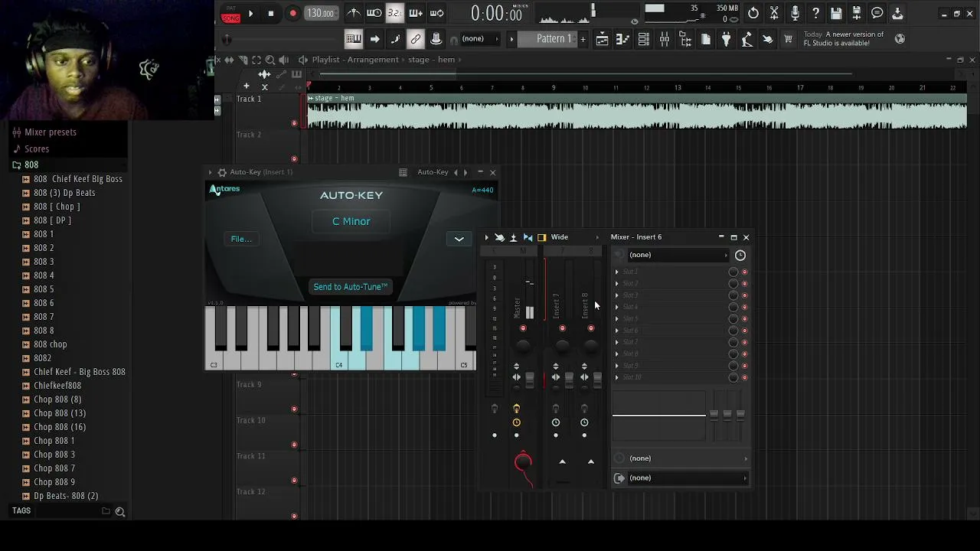This screenshot has height=551, width=980.
Task: Open the audio editor scissors icon
Action: [774, 13]
